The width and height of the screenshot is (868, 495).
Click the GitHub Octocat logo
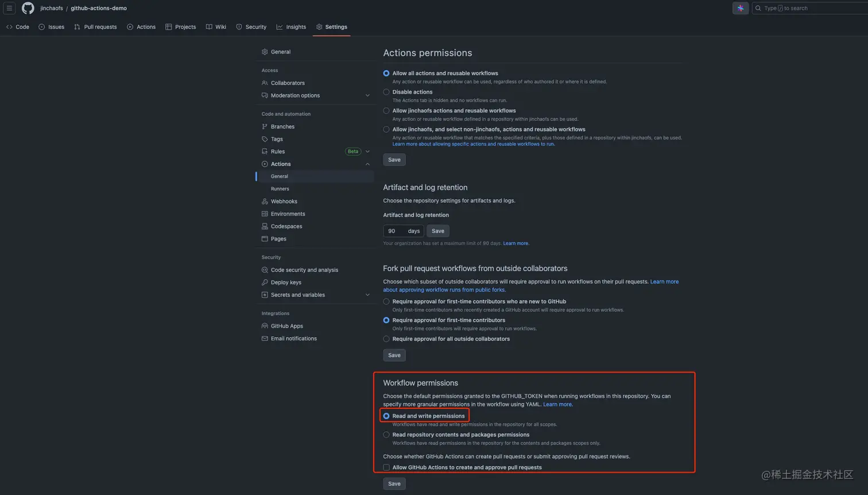click(x=28, y=8)
